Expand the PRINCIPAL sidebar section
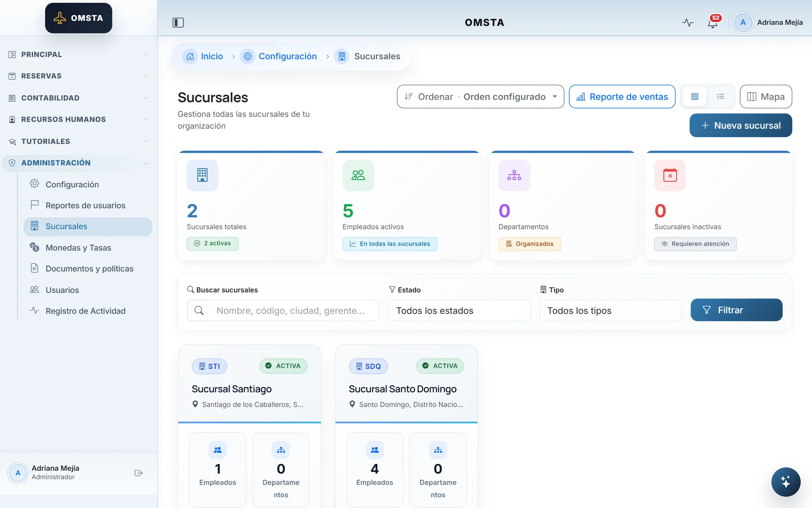Screen dimensions: 812x508 pos(79,55)
